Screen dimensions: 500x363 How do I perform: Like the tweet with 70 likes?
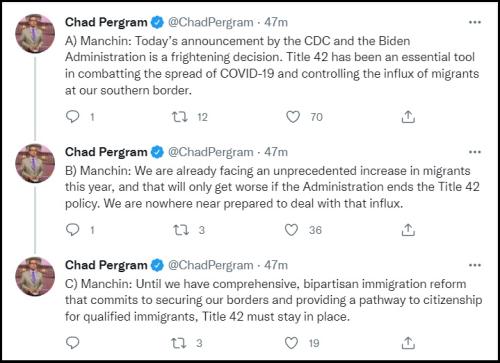click(293, 117)
